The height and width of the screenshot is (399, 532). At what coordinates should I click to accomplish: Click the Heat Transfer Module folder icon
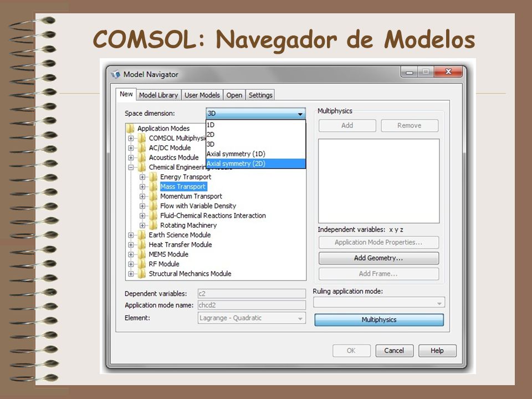pyautogui.click(x=142, y=244)
